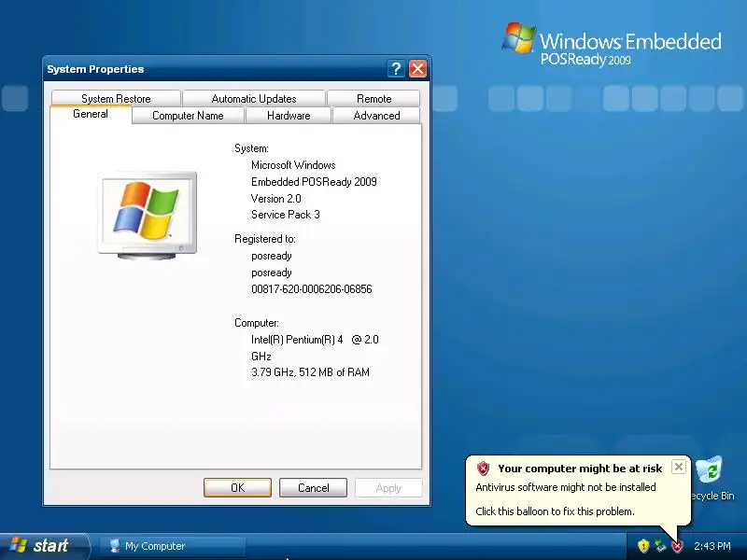Click Cancel in System Properties

[x=313, y=487]
